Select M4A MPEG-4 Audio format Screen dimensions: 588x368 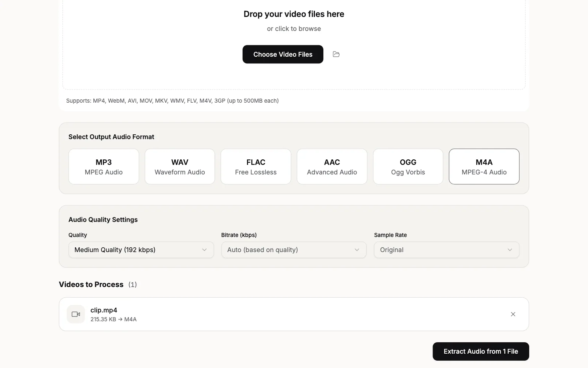[484, 166]
